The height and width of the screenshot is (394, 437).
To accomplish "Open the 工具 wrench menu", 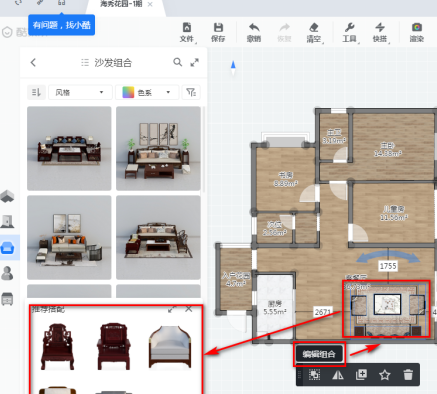I will [350, 32].
